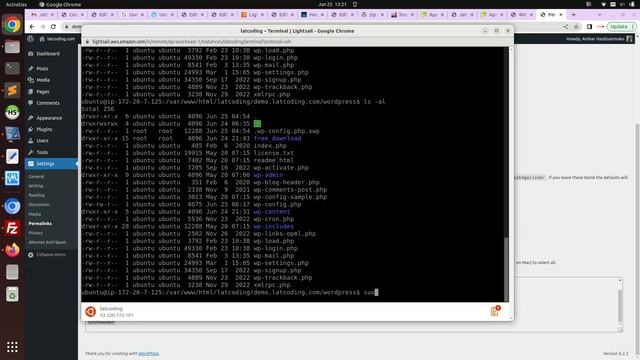
Task: Open the Plugins menu
Action: 44,129
